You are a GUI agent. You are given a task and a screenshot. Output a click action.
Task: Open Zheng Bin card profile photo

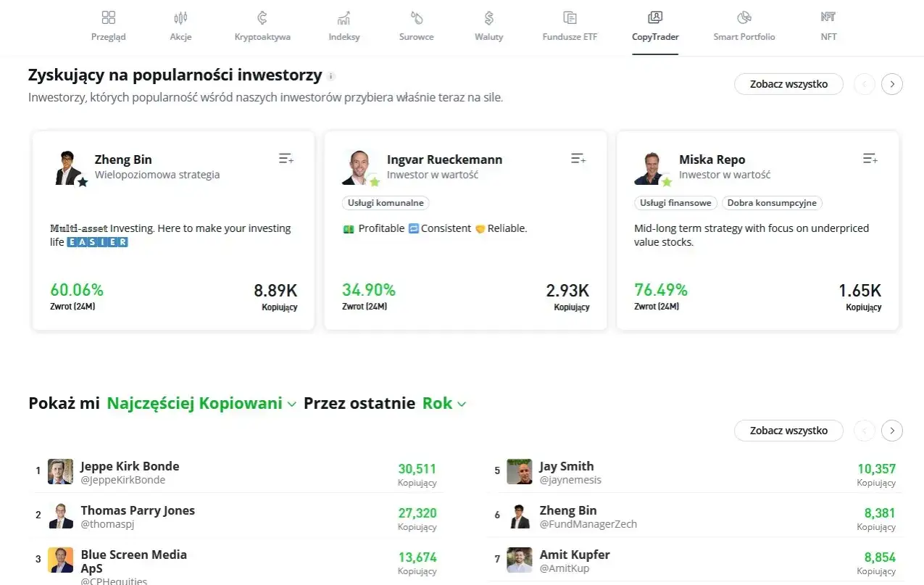(69, 167)
